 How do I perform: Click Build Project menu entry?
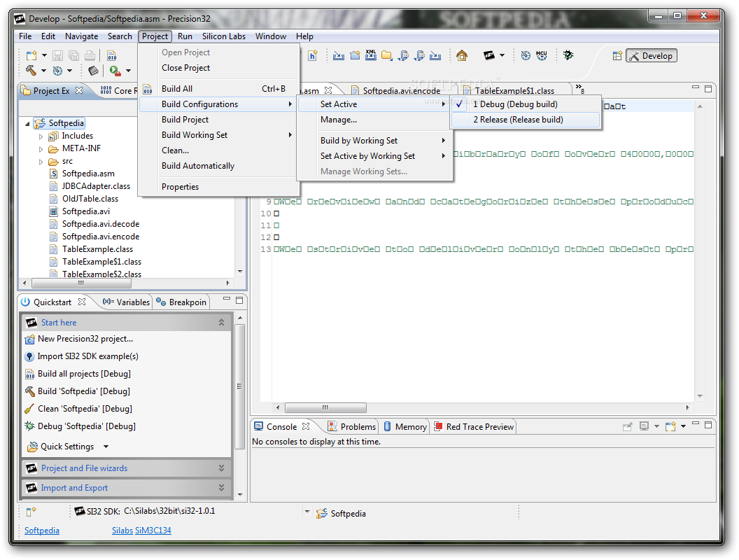coord(220,120)
